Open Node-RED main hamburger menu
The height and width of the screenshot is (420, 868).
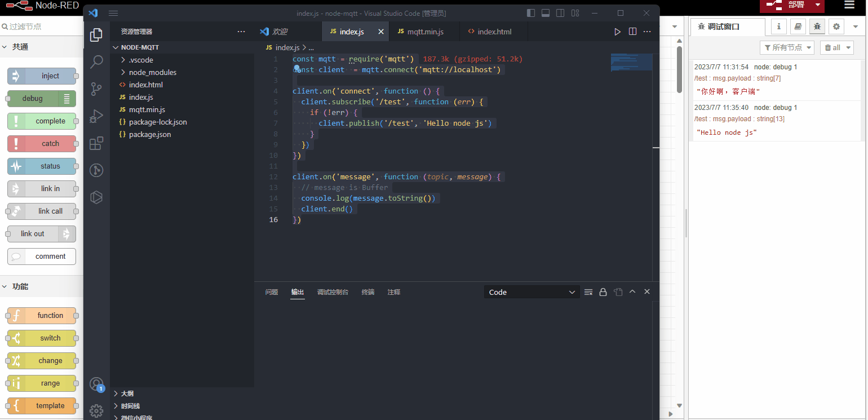click(x=849, y=5)
